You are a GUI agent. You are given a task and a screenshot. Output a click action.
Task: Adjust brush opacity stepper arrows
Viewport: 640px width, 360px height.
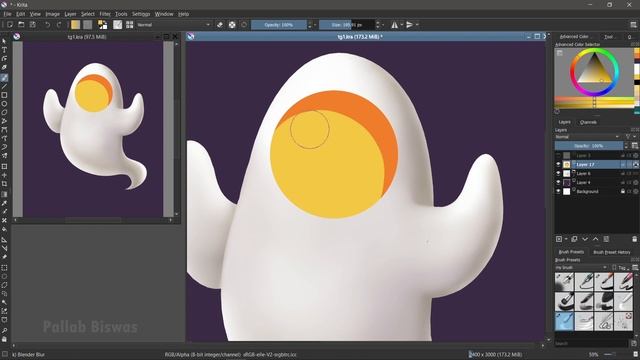tap(309, 25)
